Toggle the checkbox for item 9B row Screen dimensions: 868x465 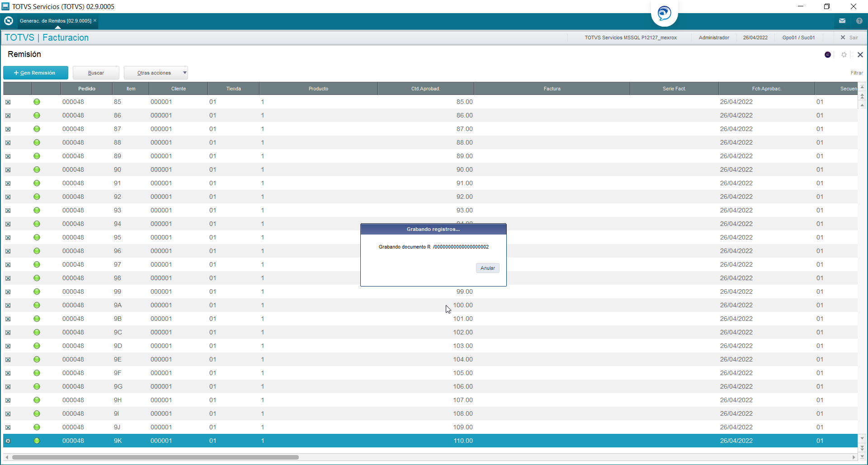pos(8,319)
